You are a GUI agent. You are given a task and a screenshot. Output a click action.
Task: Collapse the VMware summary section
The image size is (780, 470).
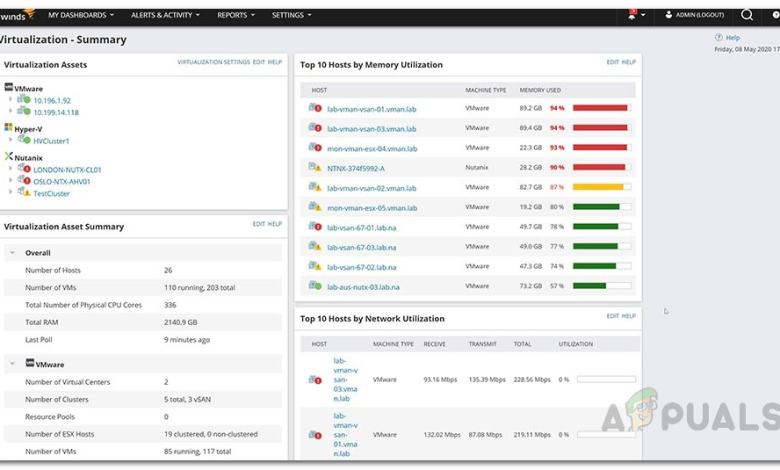point(13,365)
